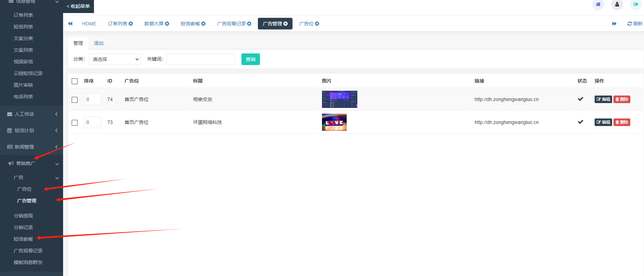Viewport: 644px width, 276px height.
Task: Click the 查询 search button
Action: click(251, 59)
